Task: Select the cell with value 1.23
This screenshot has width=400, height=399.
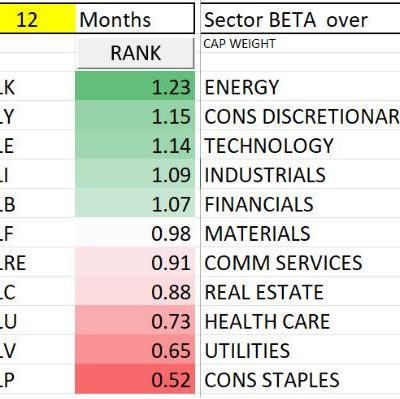Action: pyautogui.click(x=135, y=86)
